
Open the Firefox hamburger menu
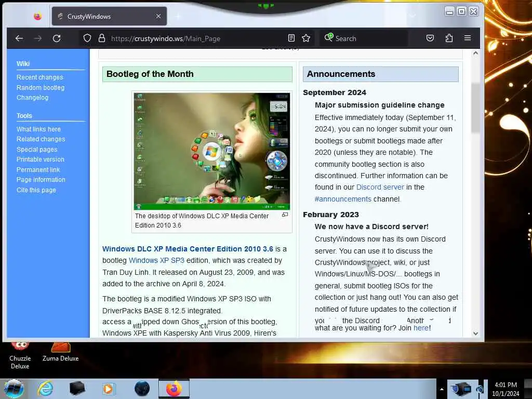coord(468,38)
